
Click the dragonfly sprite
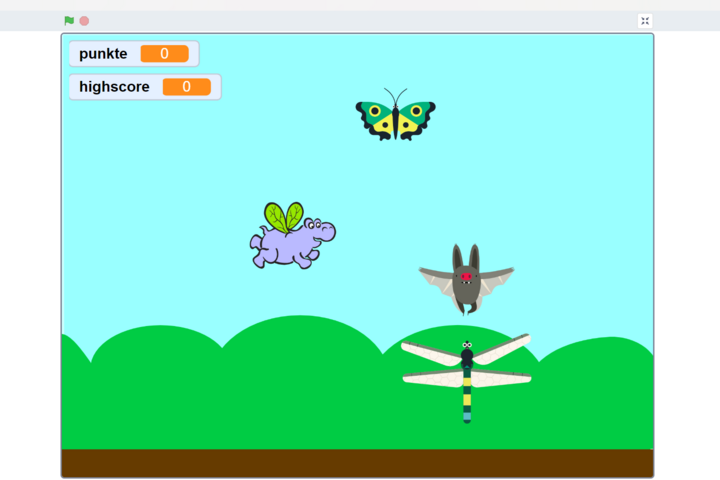point(467,378)
